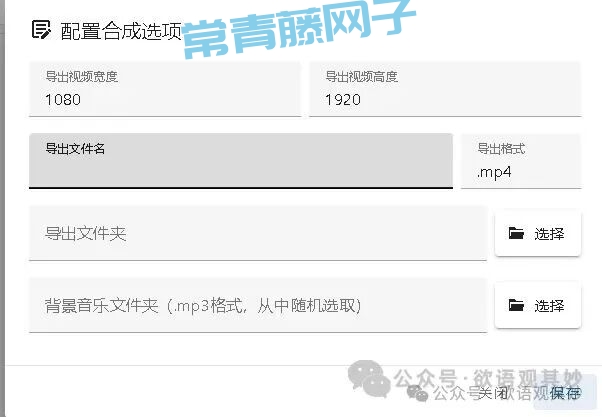Select the .mp4 format value

click(x=494, y=172)
